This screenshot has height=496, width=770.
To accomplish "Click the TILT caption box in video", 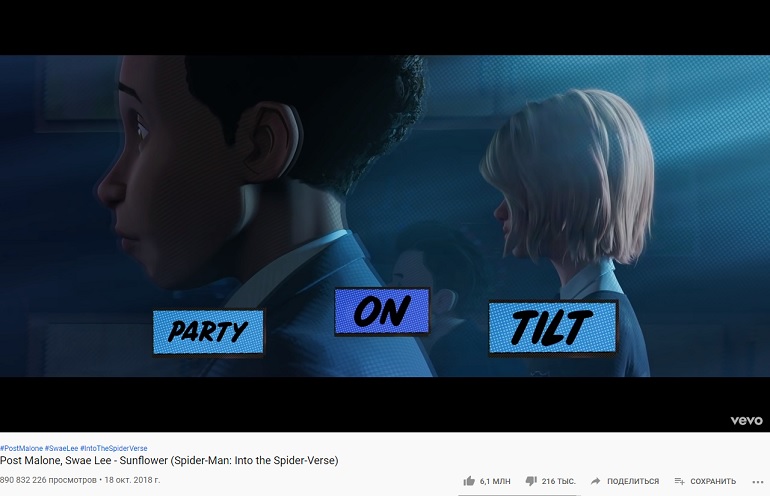I will click(x=553, y=327).
